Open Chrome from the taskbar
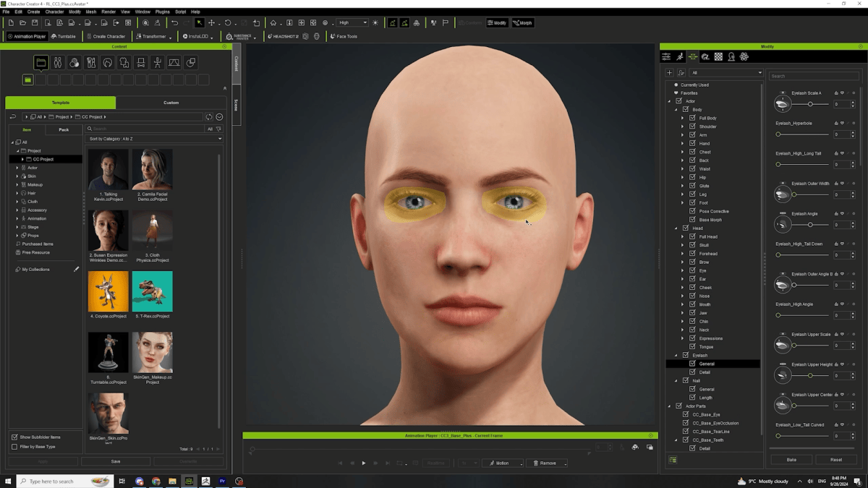Image resolution: width=868 pixels, height=488 pixels. pyautogui.click(x=156, y=481)
